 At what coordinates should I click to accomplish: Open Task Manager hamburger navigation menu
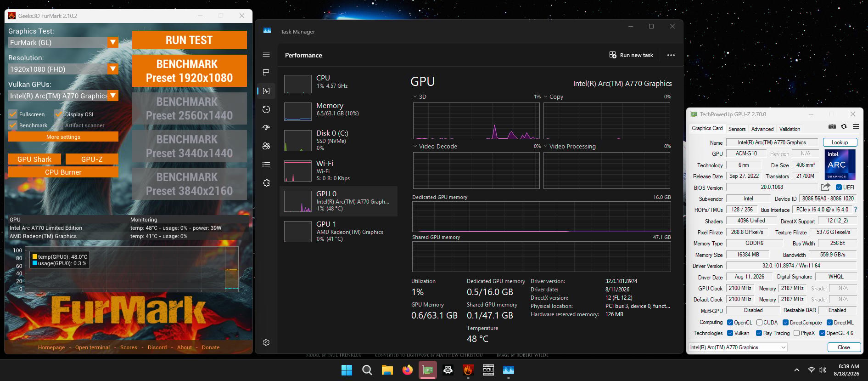266,54
